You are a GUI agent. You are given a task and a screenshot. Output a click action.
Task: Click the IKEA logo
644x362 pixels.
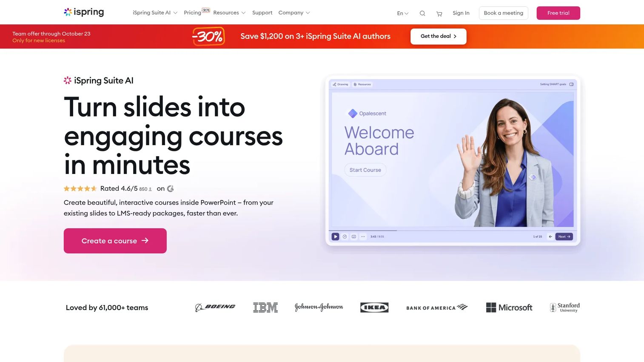click(374, 308)
